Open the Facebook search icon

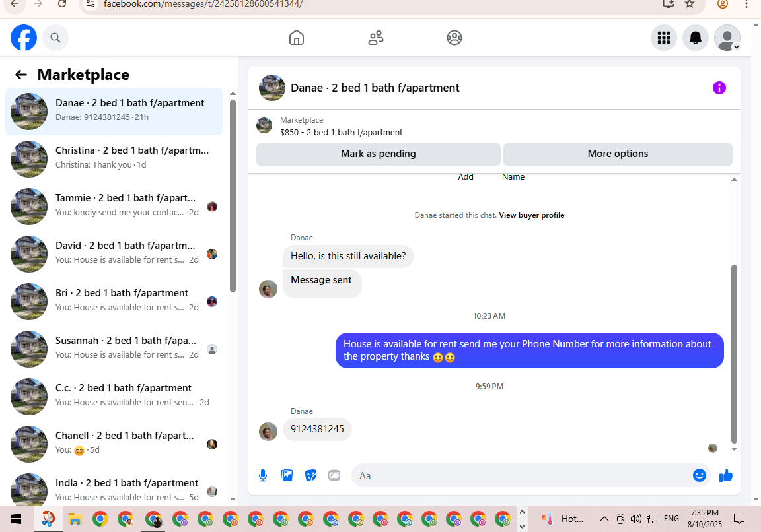(x=55, y=38)
